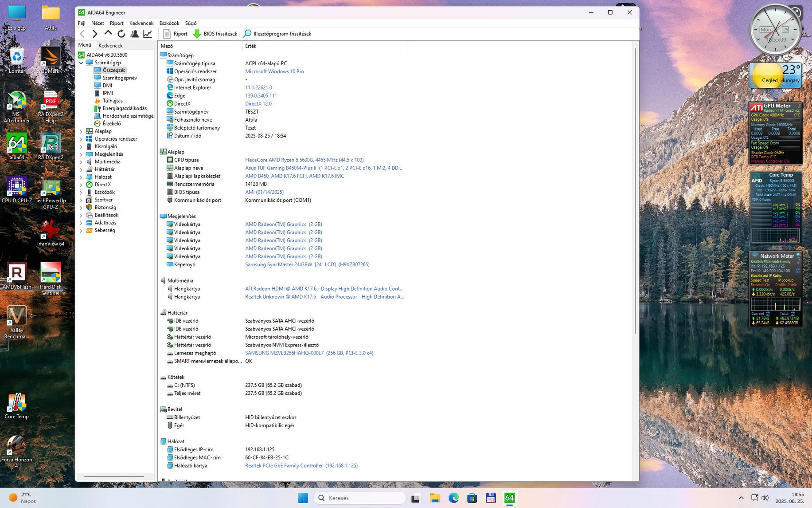Open the IrfanView 64 desktop icon
The image size is (812, 508).
(x=51, y=233)
